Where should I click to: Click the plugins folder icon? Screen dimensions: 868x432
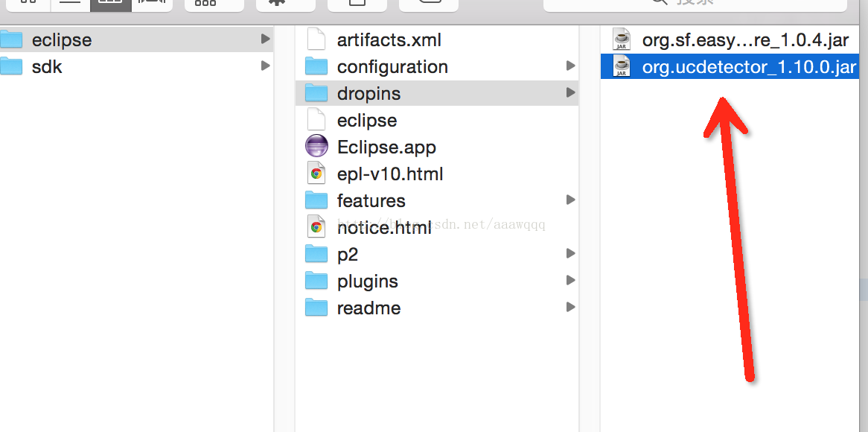pos(316,281)
